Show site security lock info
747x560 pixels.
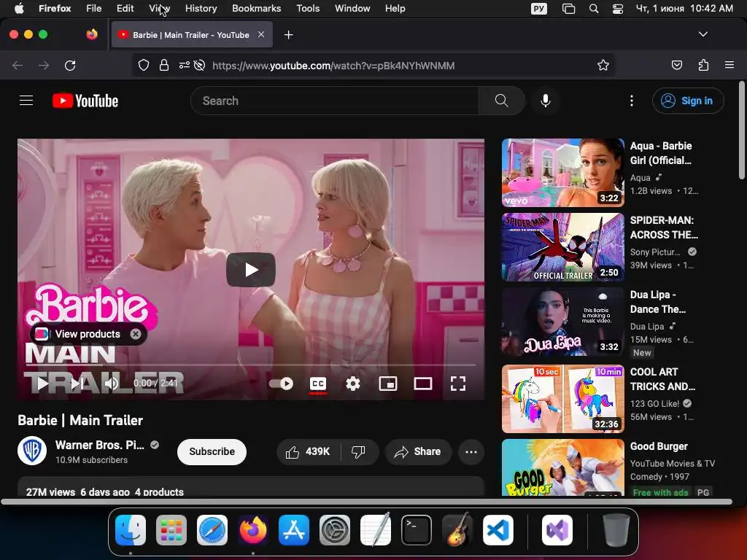164,65
